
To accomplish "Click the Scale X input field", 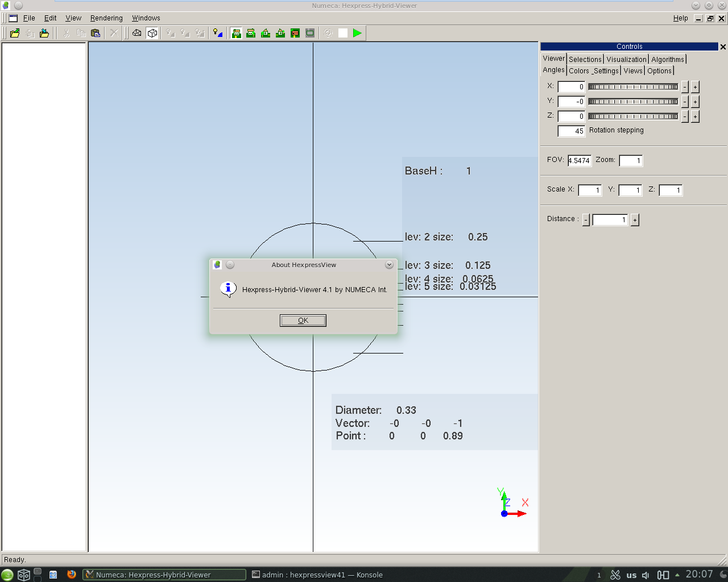I will [590, 190].
